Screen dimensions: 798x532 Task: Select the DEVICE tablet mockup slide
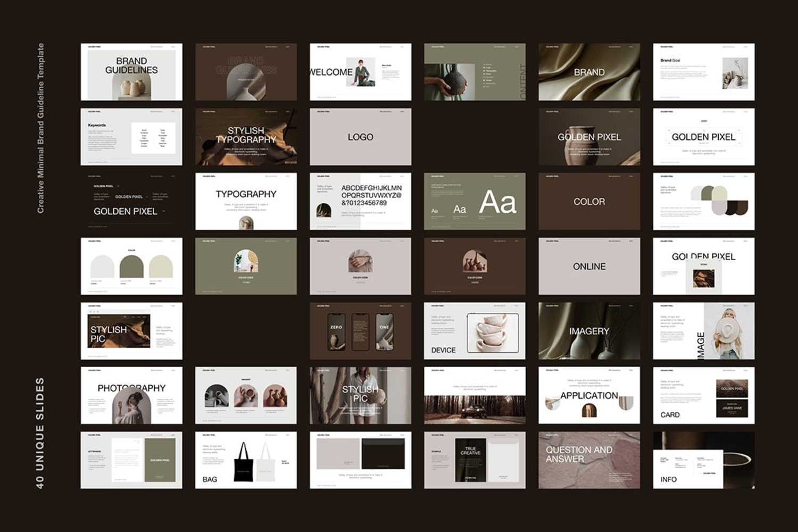pos(475,331)
